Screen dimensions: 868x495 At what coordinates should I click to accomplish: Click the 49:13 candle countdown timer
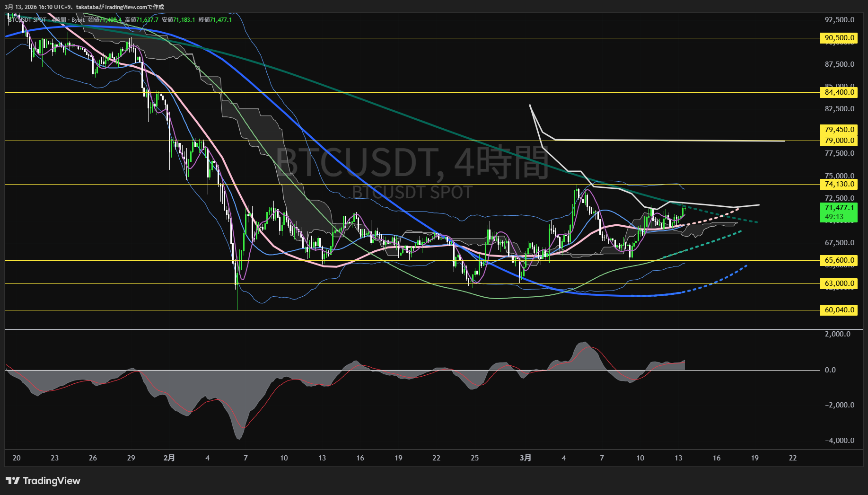[x=834, y=217]
